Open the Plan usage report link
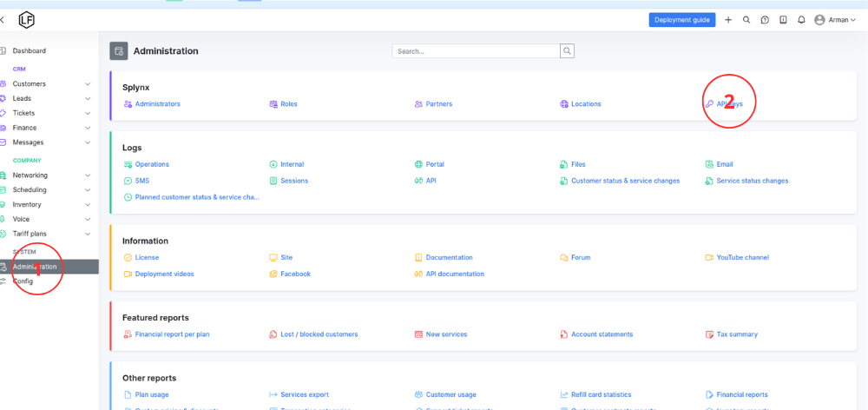Image resolution: width=868 pixels, height=410 pixels. point(152,395)
